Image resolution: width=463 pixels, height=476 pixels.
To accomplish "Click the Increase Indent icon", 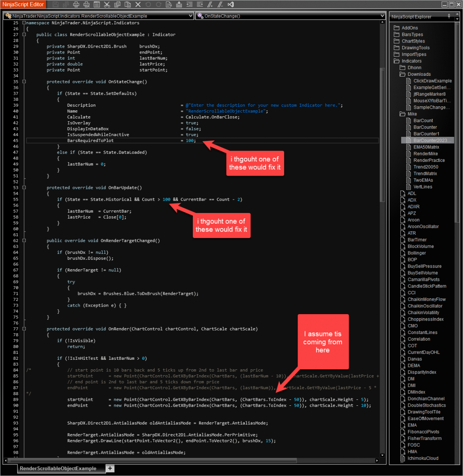I will (200, 4).
